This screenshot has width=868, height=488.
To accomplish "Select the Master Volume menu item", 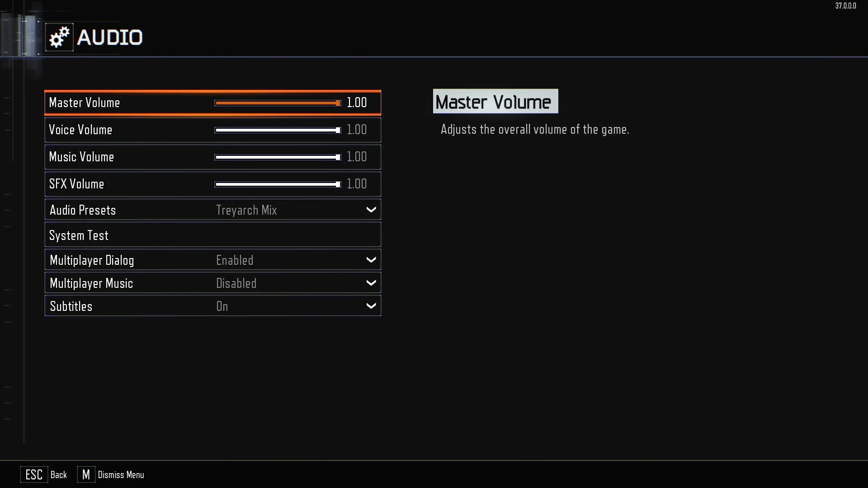I will click(212, 103).
